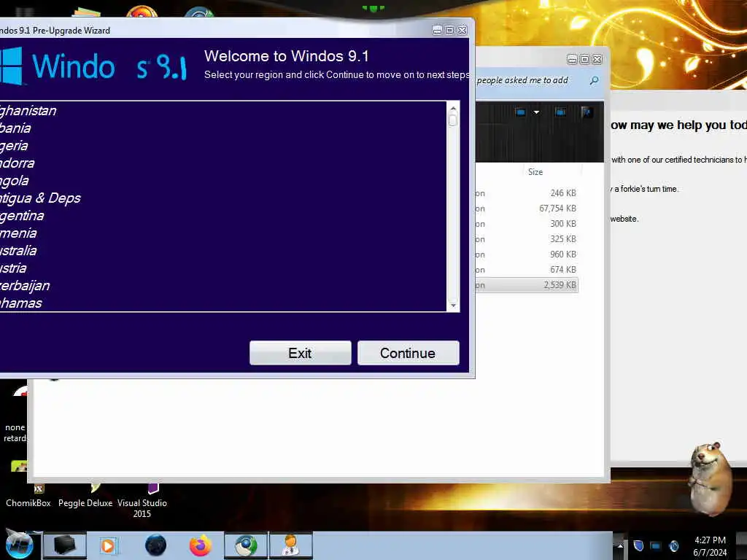Image resolution: width=747 pixels, height=560 pixels.
Task: Click the shield icon in system tray
Action: click(x=638, y=545)
